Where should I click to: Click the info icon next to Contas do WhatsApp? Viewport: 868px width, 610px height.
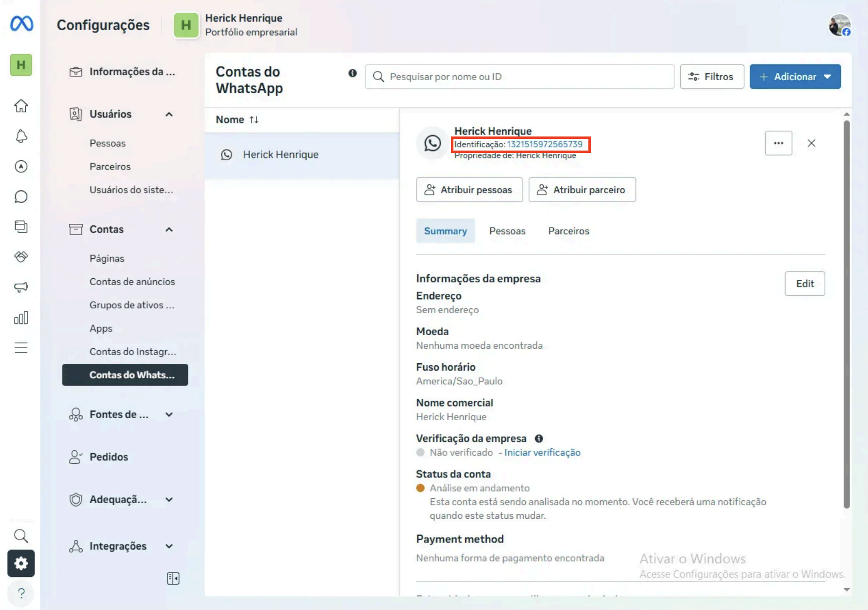(351, 74)
